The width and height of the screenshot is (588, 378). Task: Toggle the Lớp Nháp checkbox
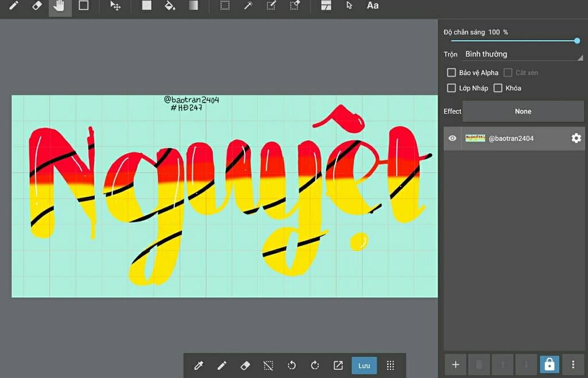point(451,88)
